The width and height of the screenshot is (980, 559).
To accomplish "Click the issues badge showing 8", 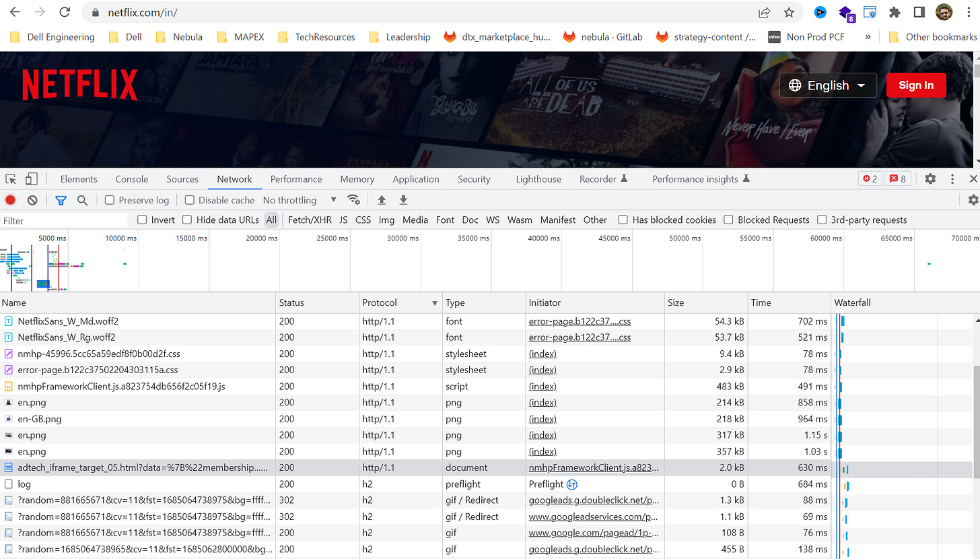I will (x=897, y=179).
